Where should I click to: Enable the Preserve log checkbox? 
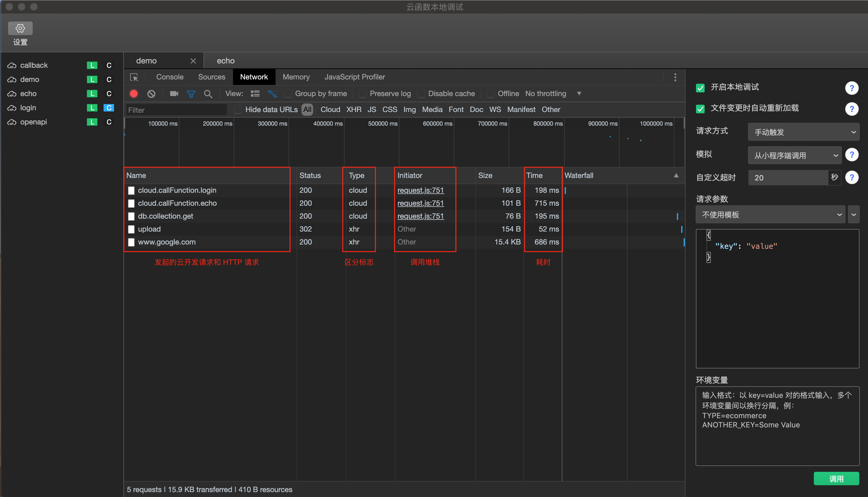point(362,94)
